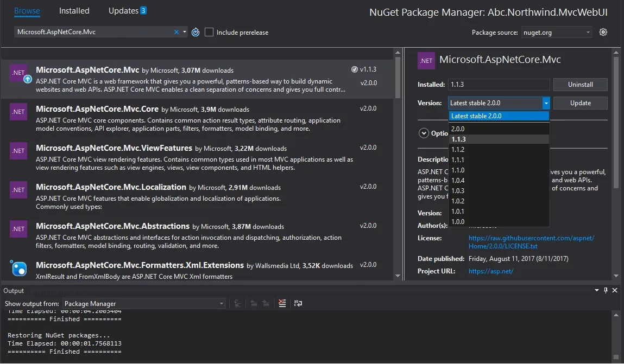Image resolution: width=624 pixels, height=364 pixels.
Task: Click the refresh icon beside the search box
Action: click(196, 33)
